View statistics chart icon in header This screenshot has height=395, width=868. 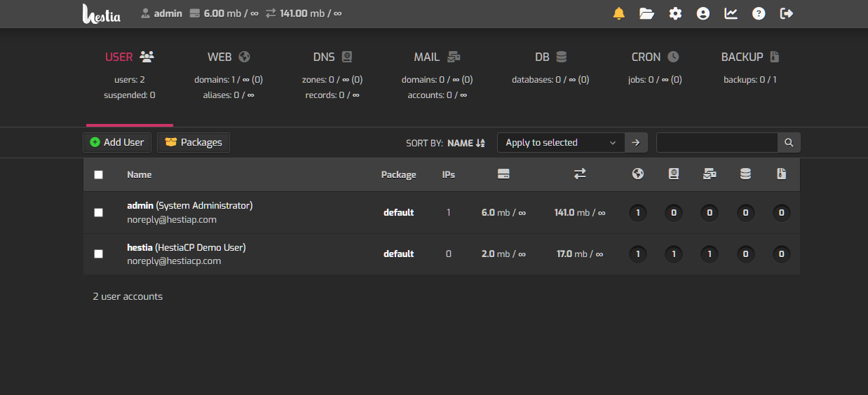click(x=731, y=13)
